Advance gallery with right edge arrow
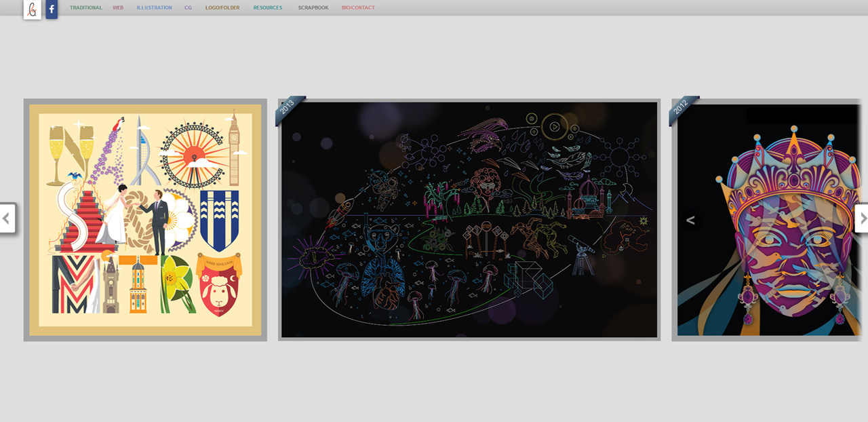Viewport: 868px width, 422px height. tap(861, 218)
